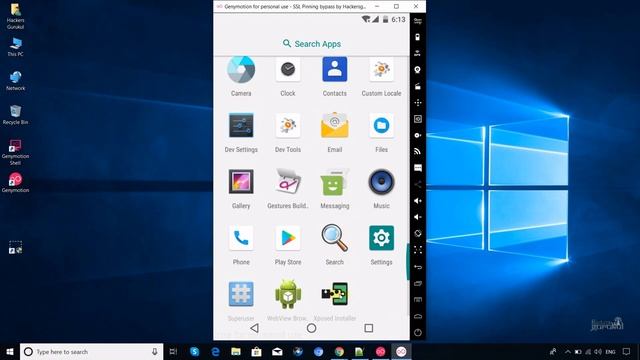Open the Camera app
Viewport: 640px width, 360px height.
click(x=241, y=70)
